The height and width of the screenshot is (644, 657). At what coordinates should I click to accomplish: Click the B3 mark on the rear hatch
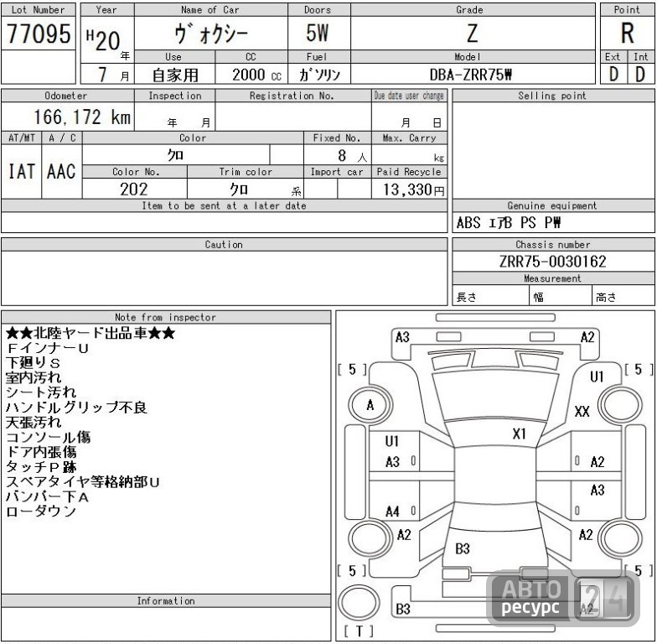click(x=463, y=548)
